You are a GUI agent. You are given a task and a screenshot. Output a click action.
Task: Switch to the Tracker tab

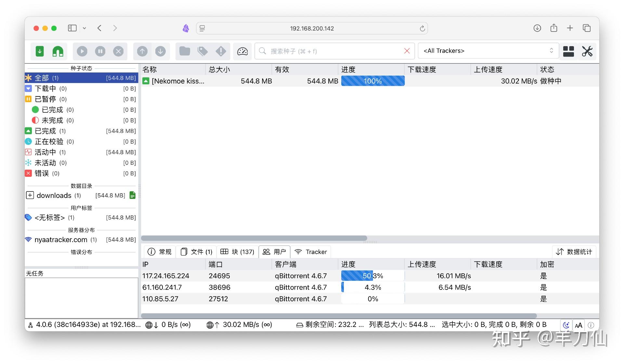(311, 252)
